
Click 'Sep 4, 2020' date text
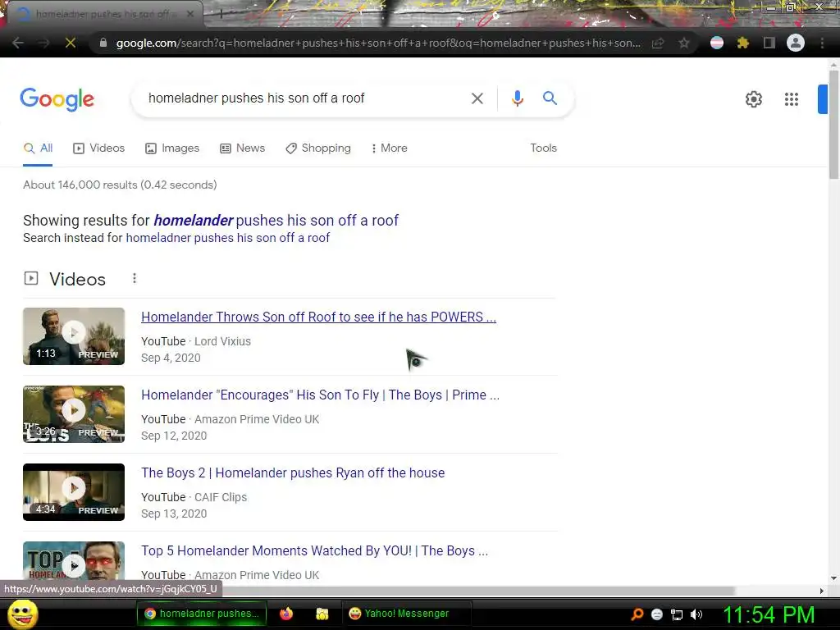171,358
